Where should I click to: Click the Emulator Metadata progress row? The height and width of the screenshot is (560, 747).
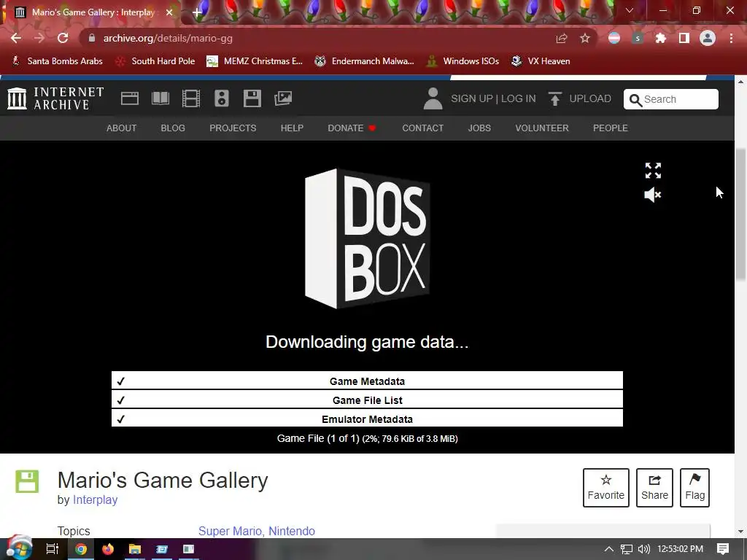tap(367, 419)
